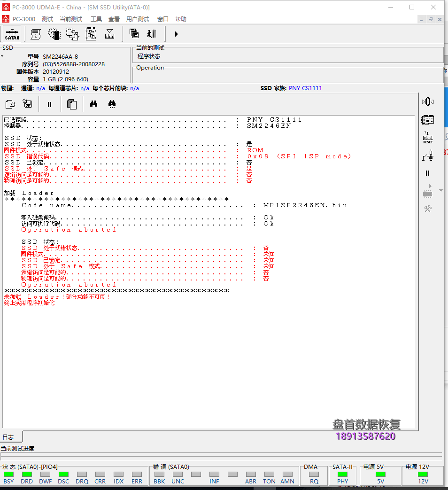This screenshot has height=490, width=448.
Task: Click the zero-with-arrows icon in right sidebar
Action: pos(428,101)
